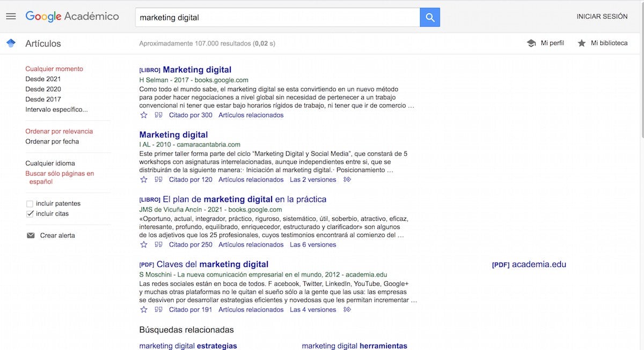Viewport: 644px width, 350px height.
Task: Star the camaracantabria.com Marketing digital result
Action: pyautogui.click(x=144, y=180)
